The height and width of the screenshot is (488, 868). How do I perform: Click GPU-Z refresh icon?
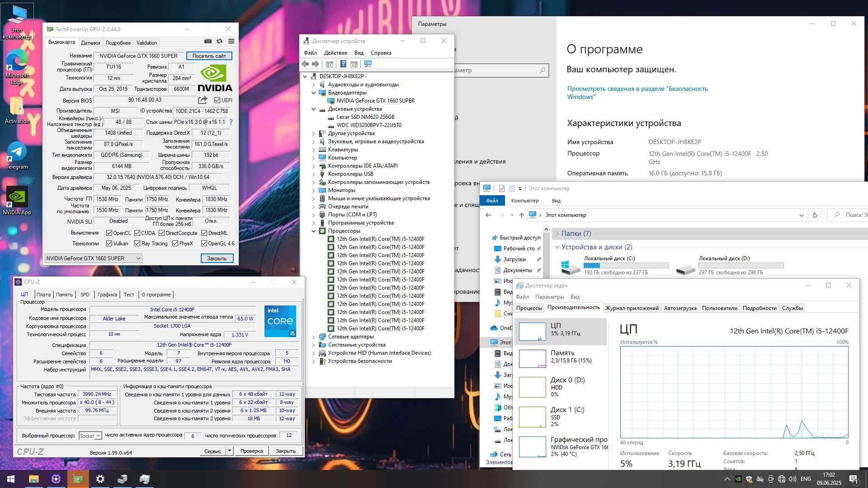point(219,41)
